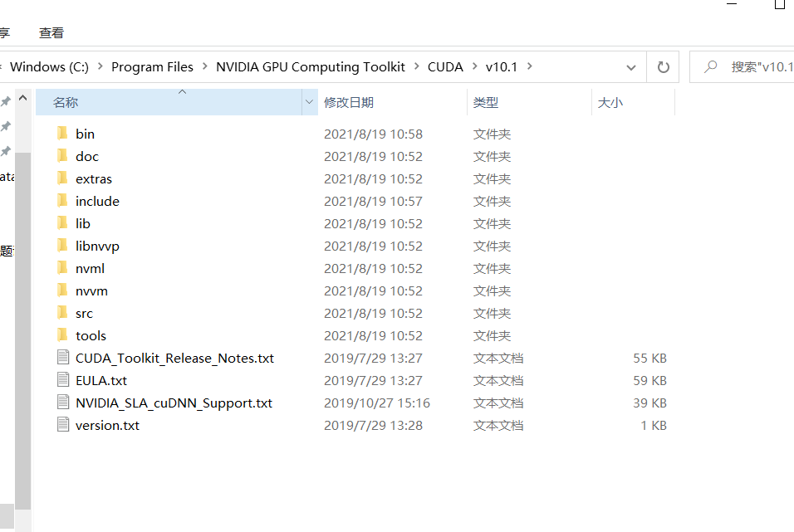Sort by 大小 column header
Screen dimensions: 794x532
(x=634, y=102)
